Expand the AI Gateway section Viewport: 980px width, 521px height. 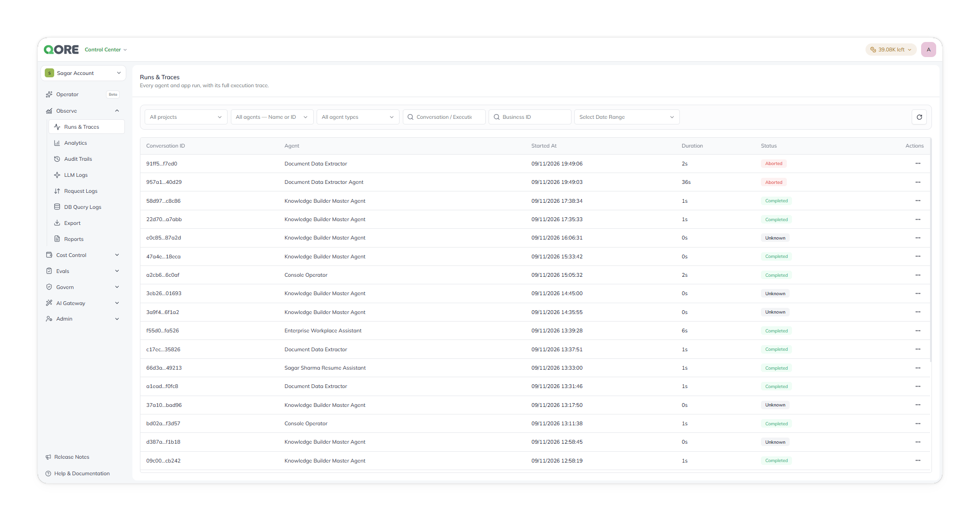tap(117, 303)
